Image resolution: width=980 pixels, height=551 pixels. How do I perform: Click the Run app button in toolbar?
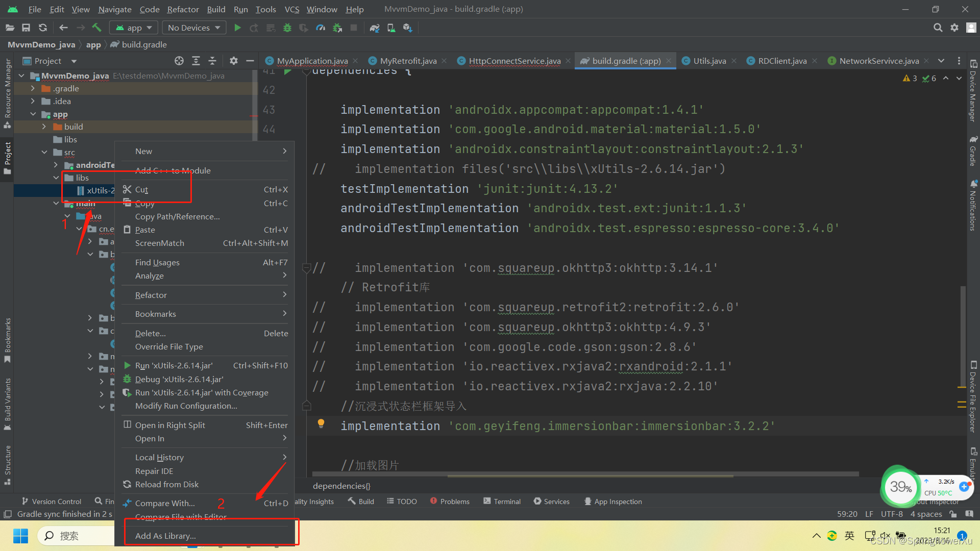tap(237, 28)
